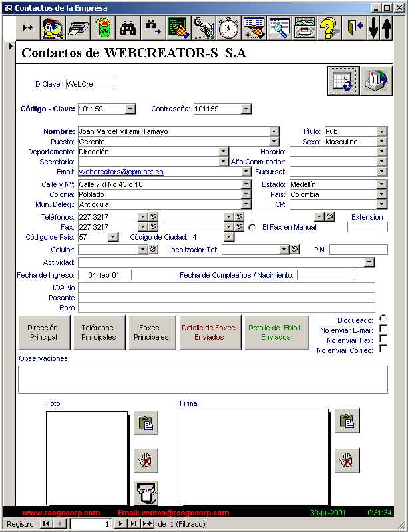This screenshot has height=532, width=408.
Task: Click the binoculars find icon
Action: [x=128, y=28]
